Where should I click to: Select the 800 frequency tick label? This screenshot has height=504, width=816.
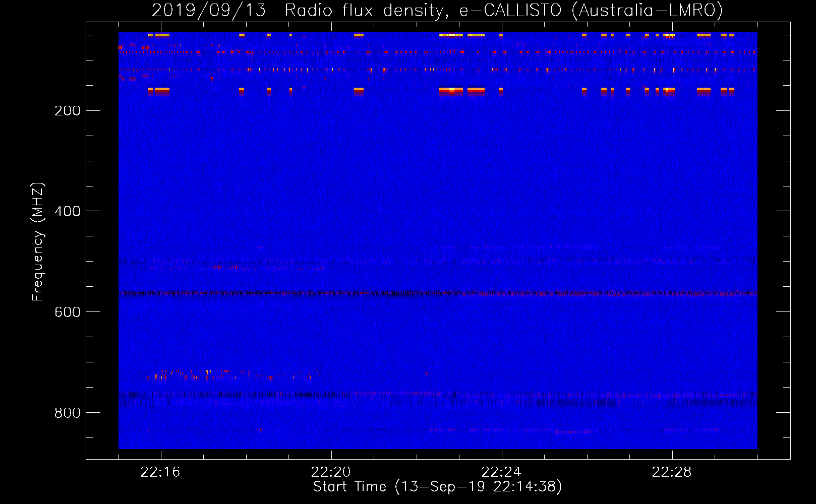(x=68, y=413)
